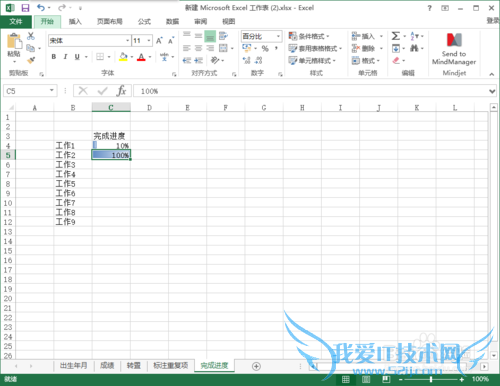This screenshot has height=386, width=500.
Task: Decrease decimal places
Action: coord(258,60)
